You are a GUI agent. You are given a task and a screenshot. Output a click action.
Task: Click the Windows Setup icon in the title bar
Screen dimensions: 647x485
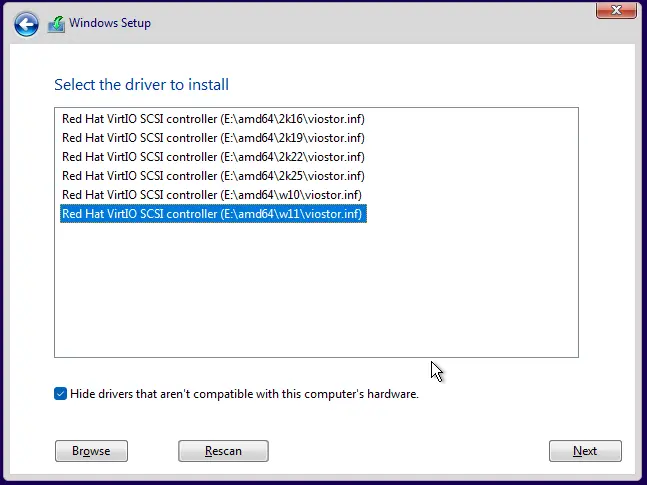point(56,24)
